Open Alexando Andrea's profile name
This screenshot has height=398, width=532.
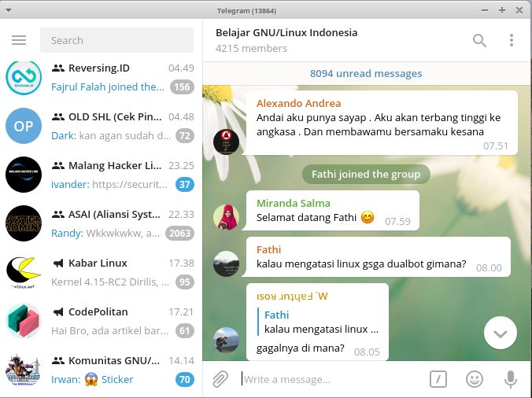298,103
